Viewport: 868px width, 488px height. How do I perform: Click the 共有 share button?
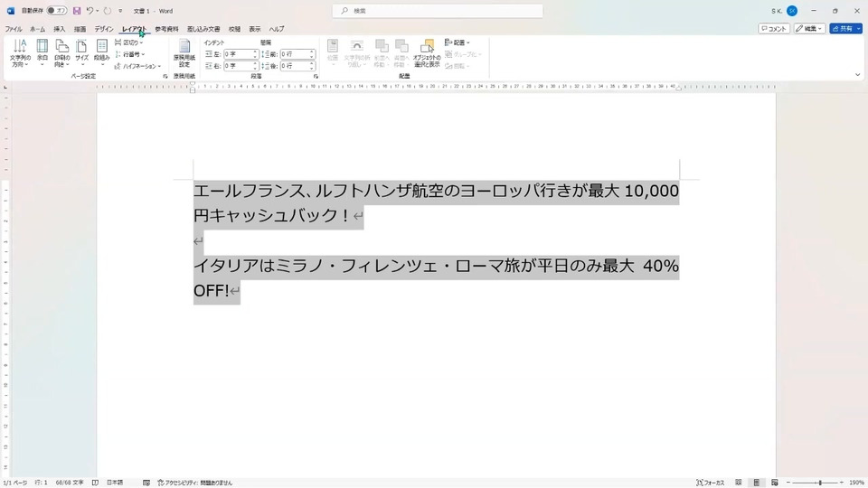pos(846,29)
